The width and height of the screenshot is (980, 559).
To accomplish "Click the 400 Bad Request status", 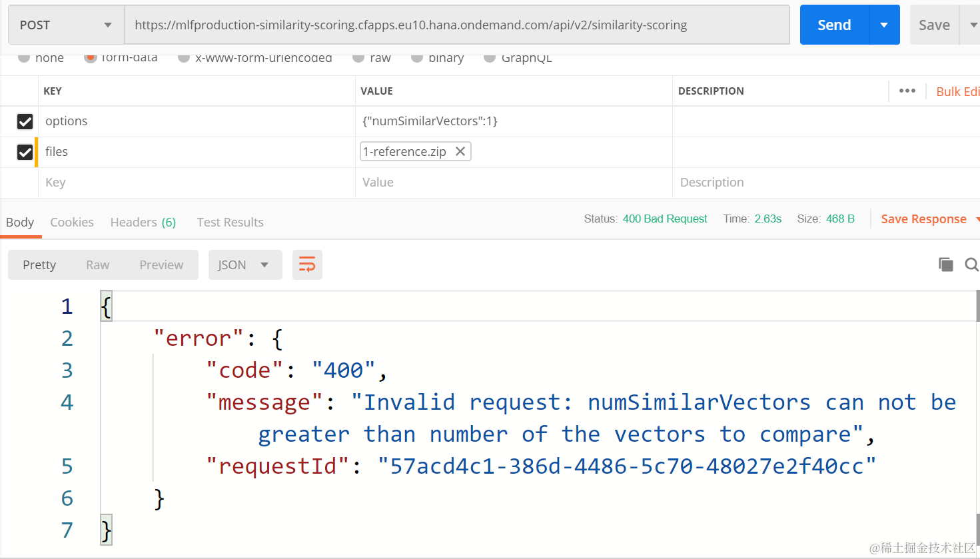I will click(665, 219).
